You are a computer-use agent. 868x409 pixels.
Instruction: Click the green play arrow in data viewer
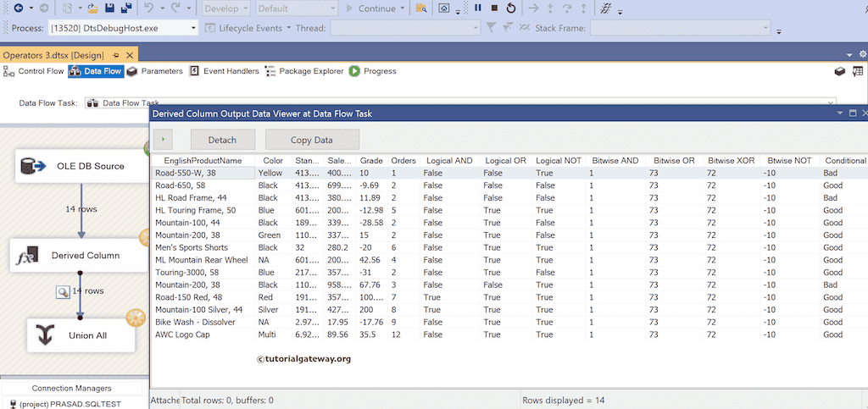[161, 140]
